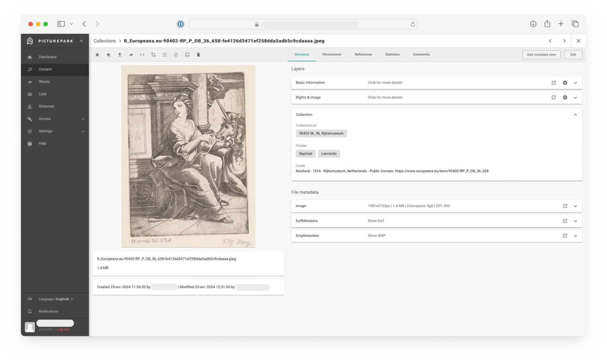The width and height of the screenshot is (607, 364).
Task: Open Dashboard in the sidebar
Action: (x=55, y=57)
